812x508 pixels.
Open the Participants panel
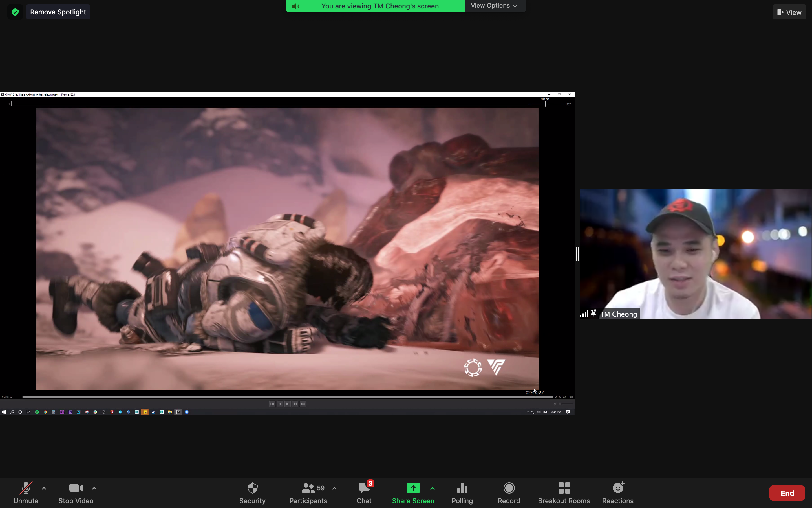308,493
